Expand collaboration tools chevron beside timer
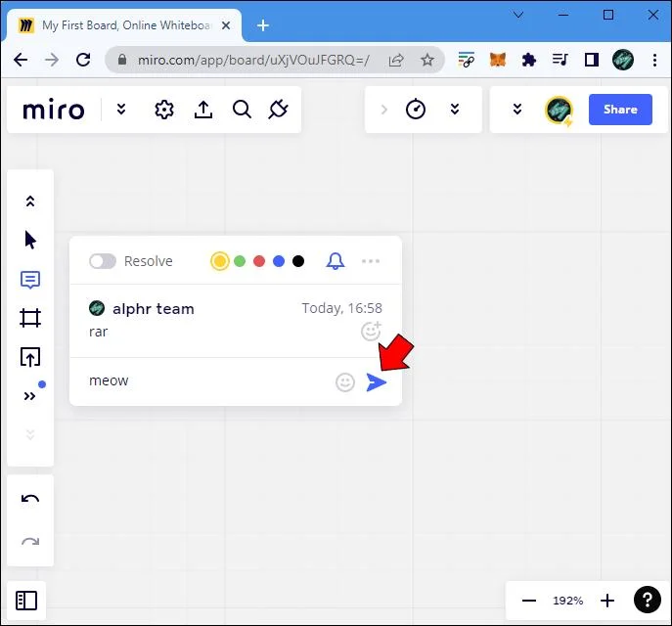Image resolution: width=672 pixels, height=626 pixels. click(455, 110)
